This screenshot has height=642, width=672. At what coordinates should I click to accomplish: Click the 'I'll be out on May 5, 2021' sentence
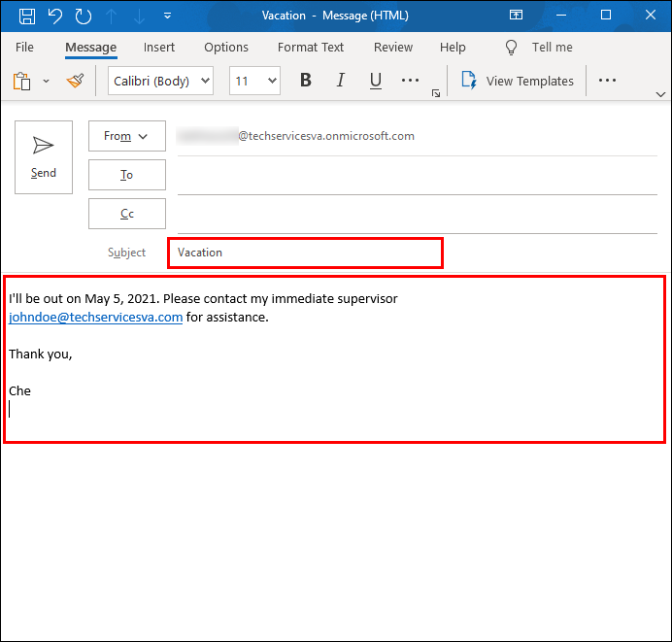[x=84, y=299]
